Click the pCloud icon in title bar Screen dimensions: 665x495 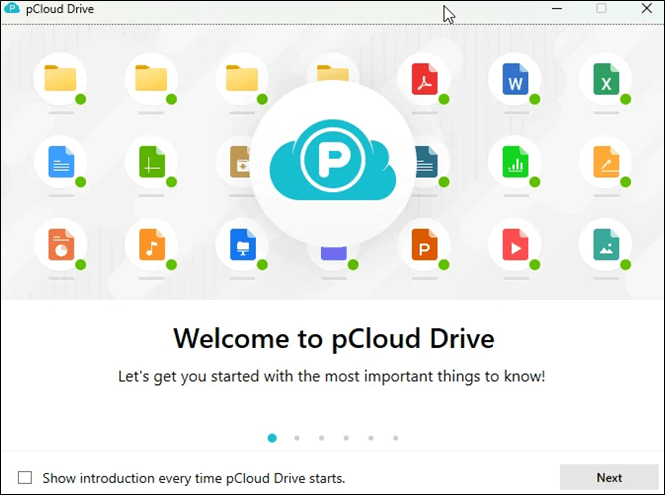point(12,8)
